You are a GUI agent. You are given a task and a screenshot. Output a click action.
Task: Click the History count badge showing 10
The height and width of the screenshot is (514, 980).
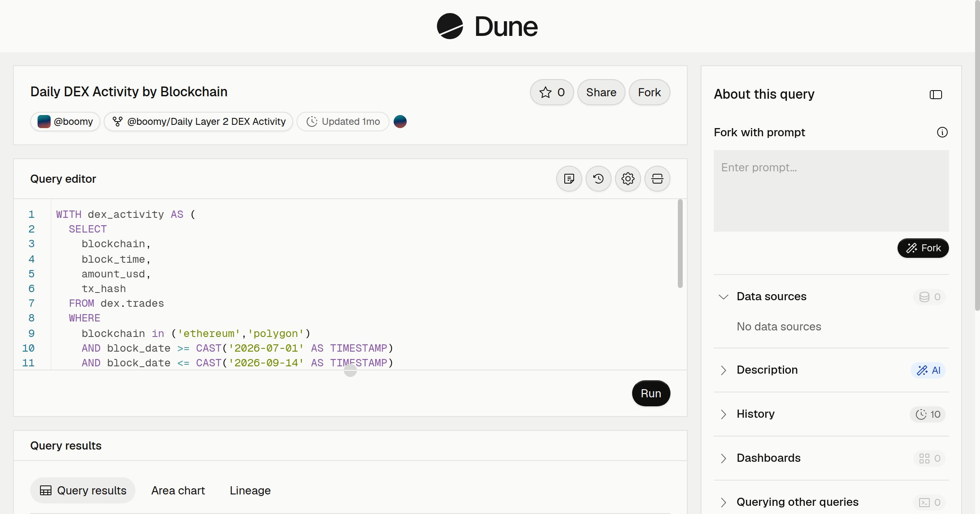928,414
